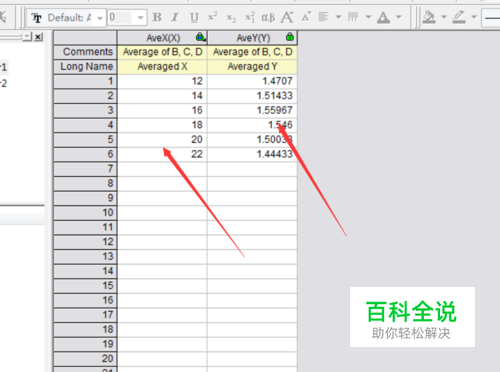Toggle underline text formatting
Screen dimensions: 500x372
tap(194, 17)
